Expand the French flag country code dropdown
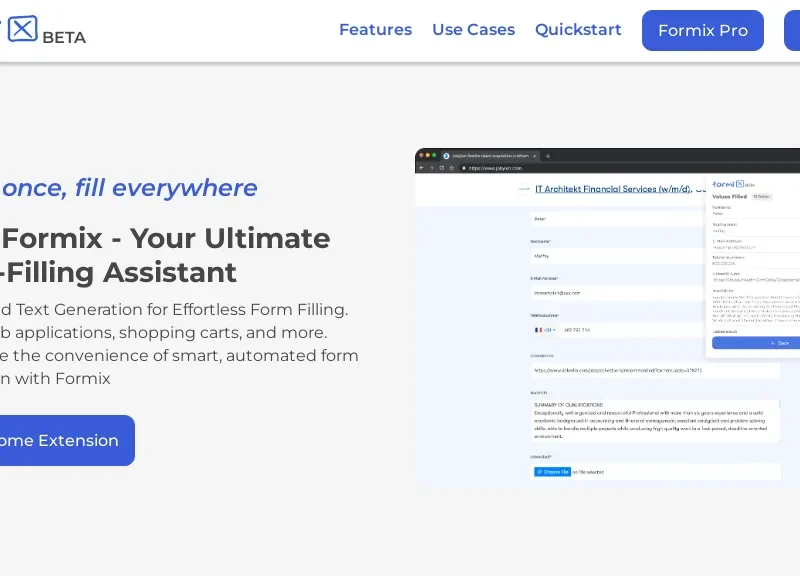The width and height of the screenshot is (800, 576). pos(544,329)
